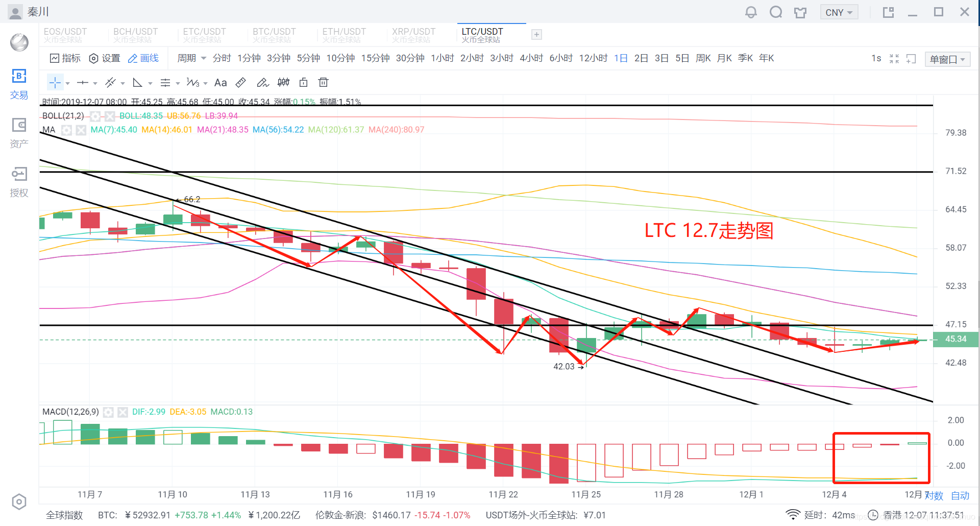
Task: Expand wave tool dropdown arrow
Action: [x=205, y=83]
